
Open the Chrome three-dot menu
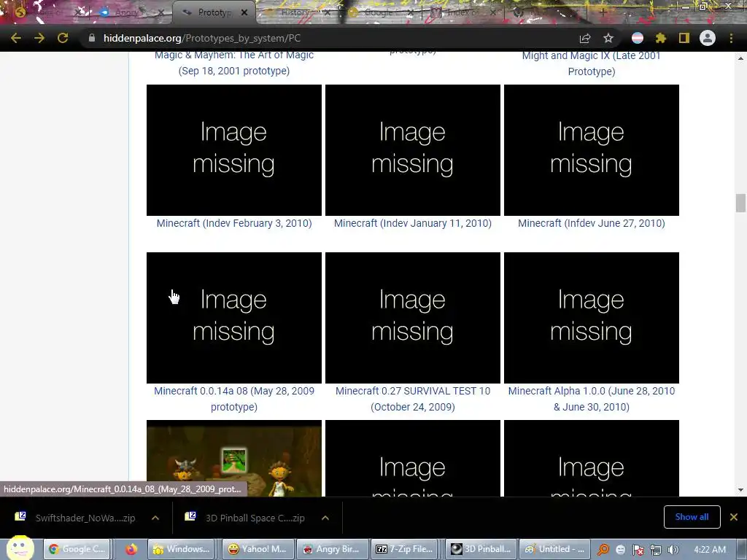pyautogui.click(x=731, y=38)
